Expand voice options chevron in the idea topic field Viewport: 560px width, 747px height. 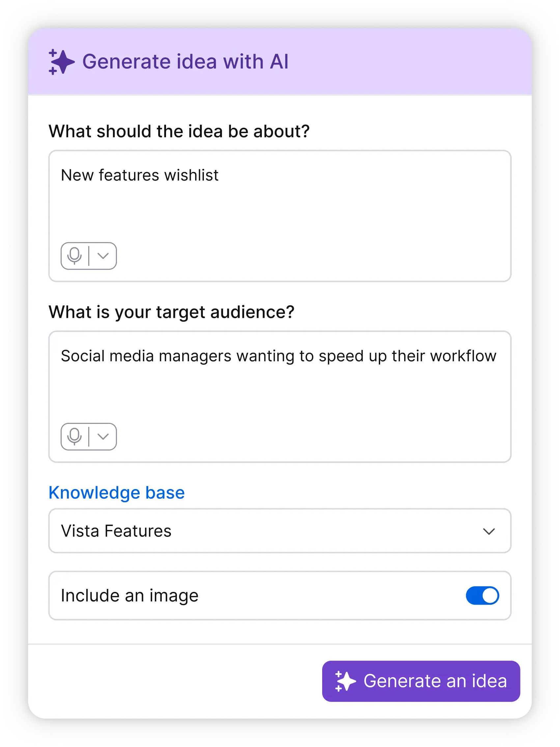(103, 256)
